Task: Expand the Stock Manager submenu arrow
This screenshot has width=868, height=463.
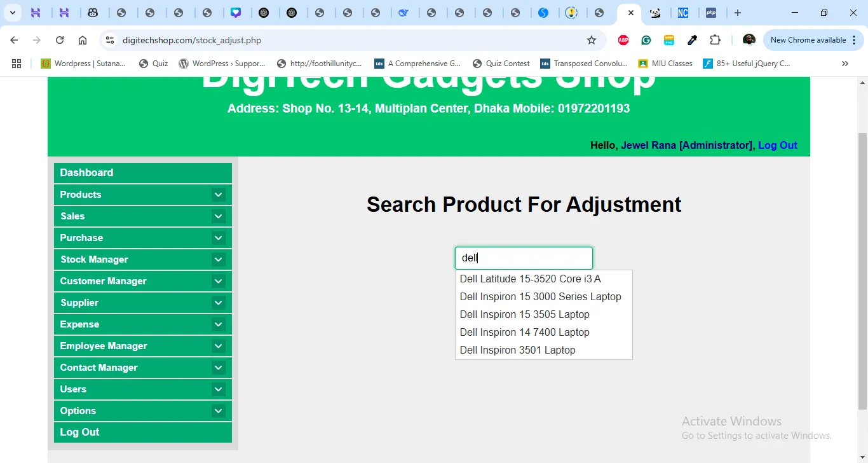Action: 218,259
